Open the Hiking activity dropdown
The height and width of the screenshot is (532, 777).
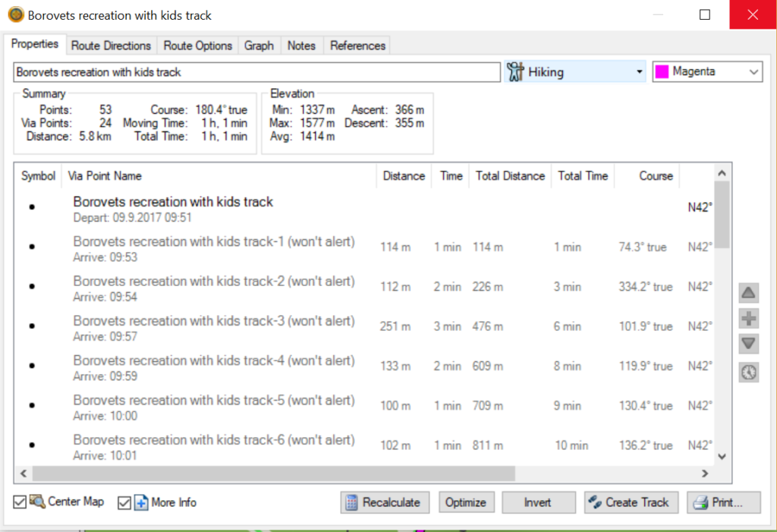[x=638, y=72]
